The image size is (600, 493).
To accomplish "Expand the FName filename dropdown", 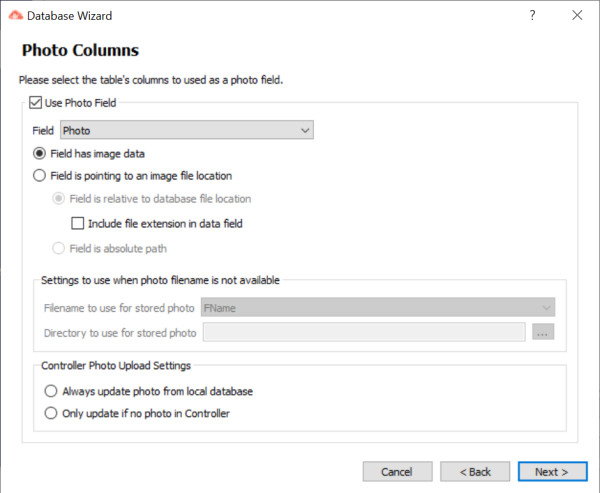I will [378, 307].
